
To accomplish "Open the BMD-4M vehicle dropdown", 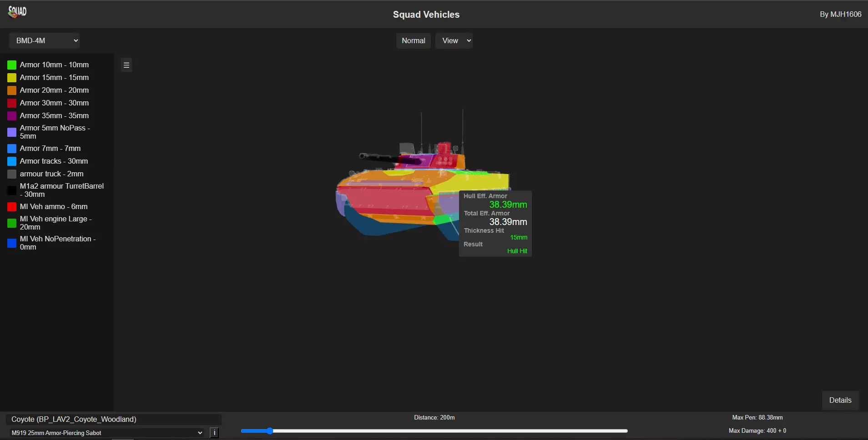I will (44, 40).
